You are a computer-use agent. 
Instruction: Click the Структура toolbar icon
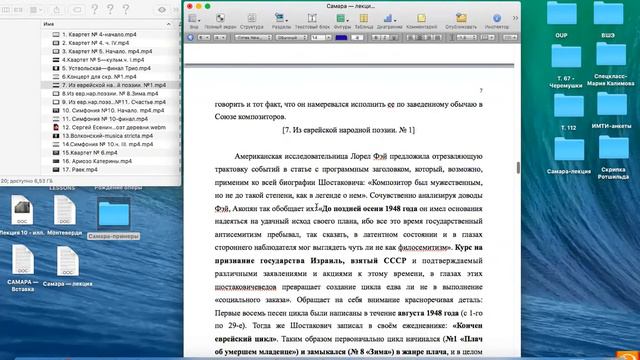251,18
